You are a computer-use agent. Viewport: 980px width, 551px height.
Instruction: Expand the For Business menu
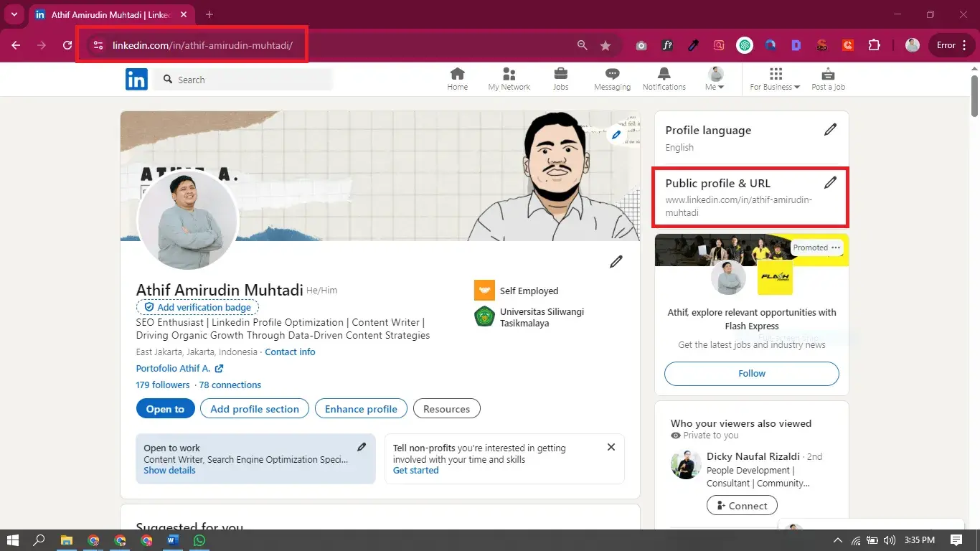pyautogui.click(x=775, y=79)
